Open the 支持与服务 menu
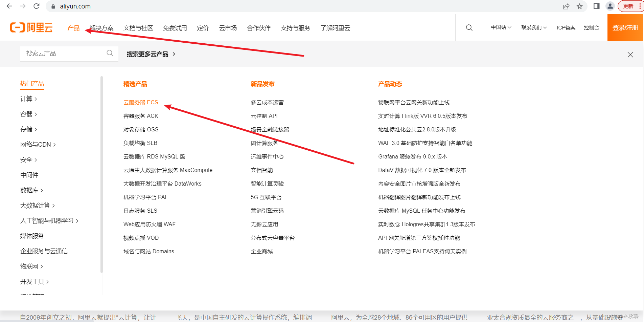 295,28
